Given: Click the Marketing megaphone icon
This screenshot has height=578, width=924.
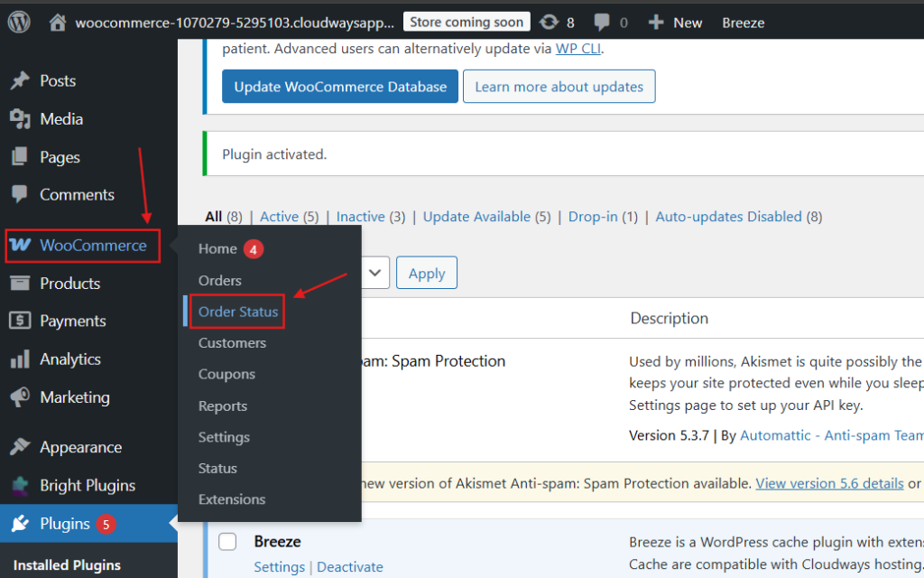Looking at the screenshot, I should 20,397.
